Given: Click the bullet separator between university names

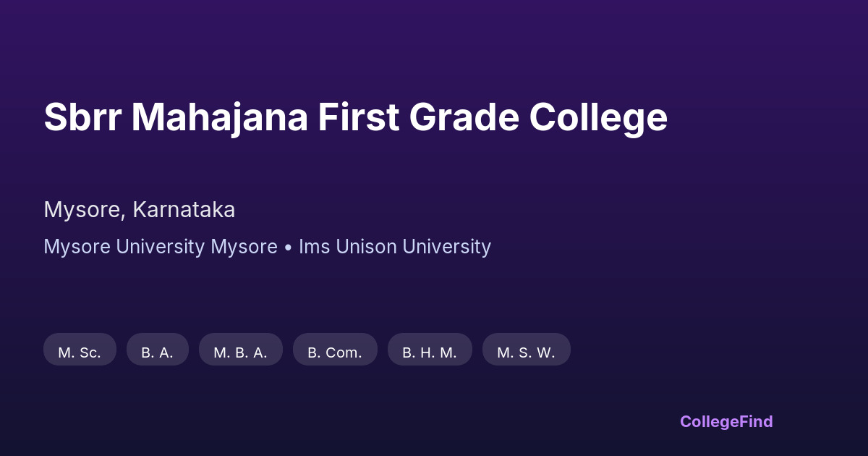Looking at the screenshot, I should coord(288,247).
